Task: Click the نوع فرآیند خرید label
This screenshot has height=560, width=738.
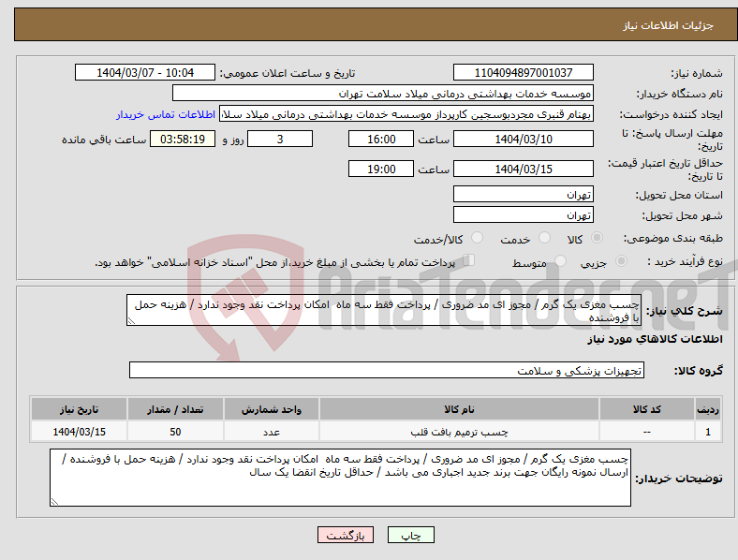Action: click(685, 261)
